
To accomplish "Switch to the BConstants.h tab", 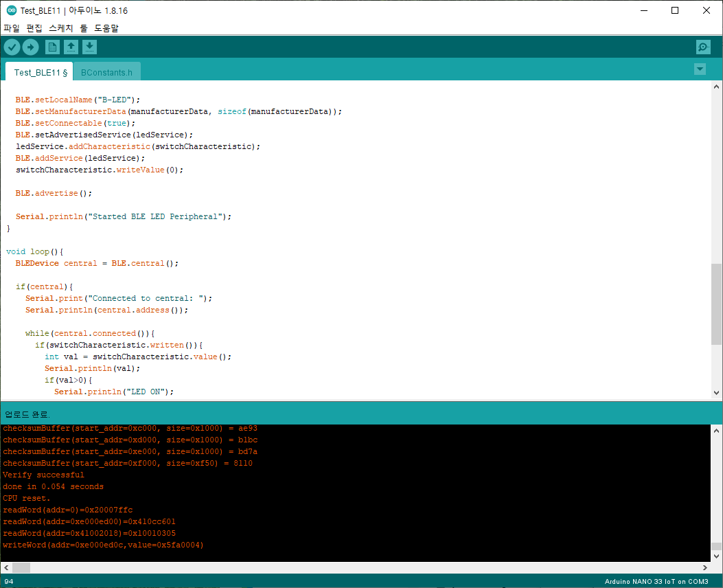I will coord(106,72).
